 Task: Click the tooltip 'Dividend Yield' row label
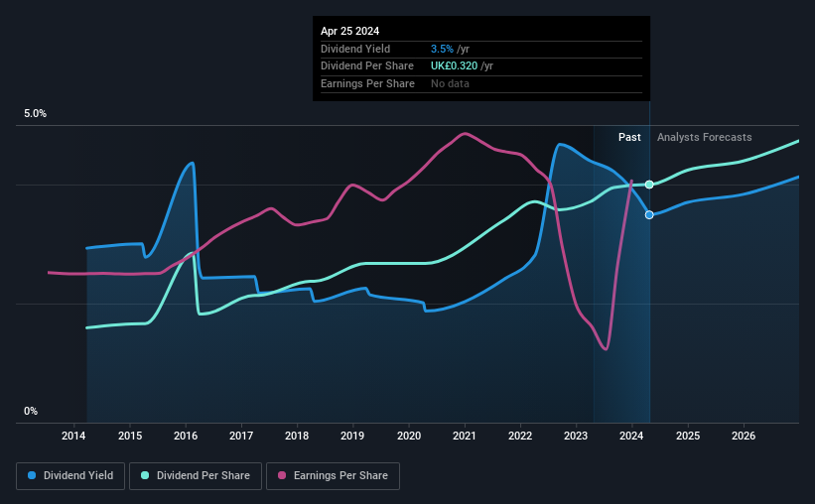[355, 49]
